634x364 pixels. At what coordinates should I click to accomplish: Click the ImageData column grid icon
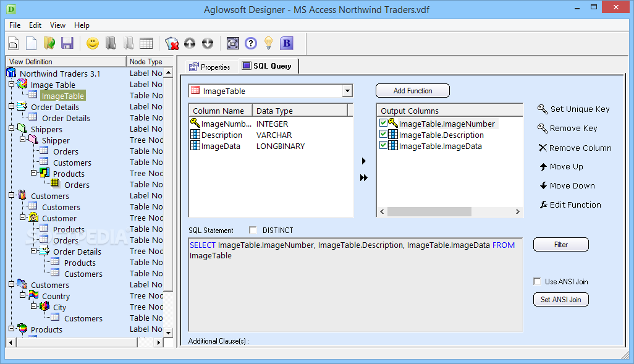(x=195, y=146)
